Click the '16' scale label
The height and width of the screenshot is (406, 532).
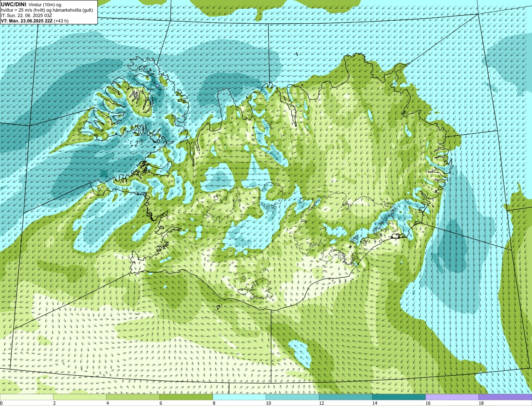coord(428,403)
